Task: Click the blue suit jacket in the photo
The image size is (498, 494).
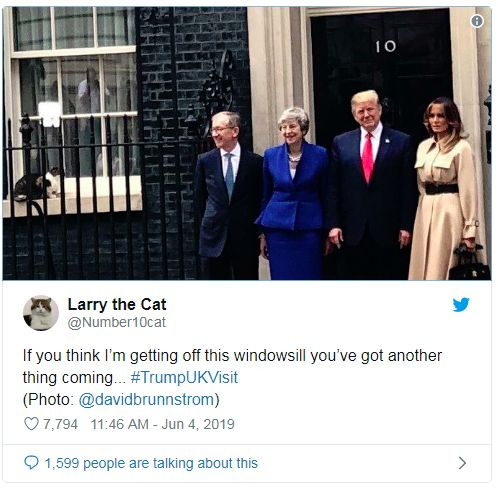Action: tap(292, 187)
